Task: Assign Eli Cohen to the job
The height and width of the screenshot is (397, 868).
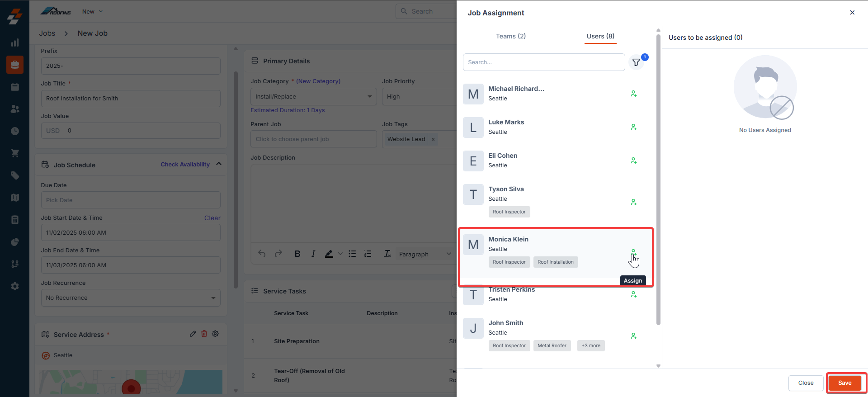Action: point(634,161)
